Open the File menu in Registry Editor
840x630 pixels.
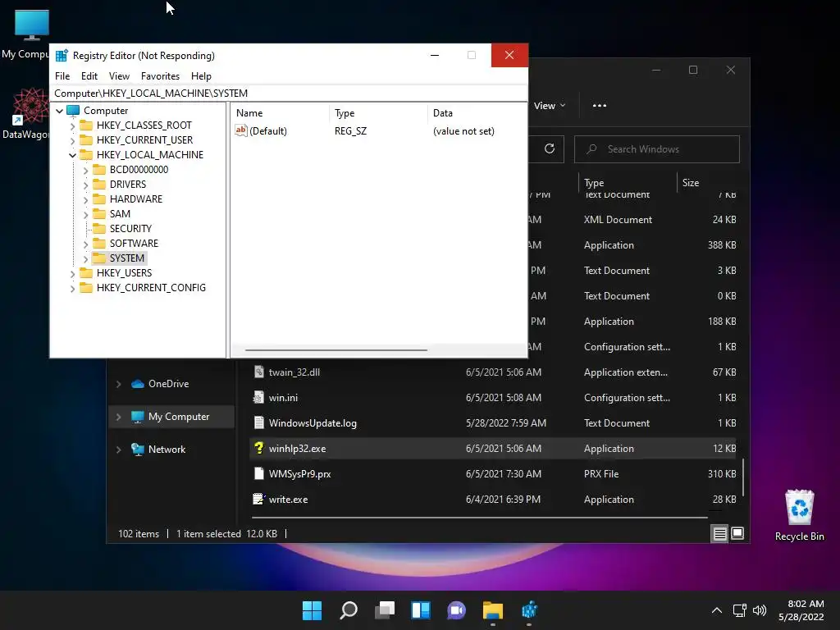[62, 76]
